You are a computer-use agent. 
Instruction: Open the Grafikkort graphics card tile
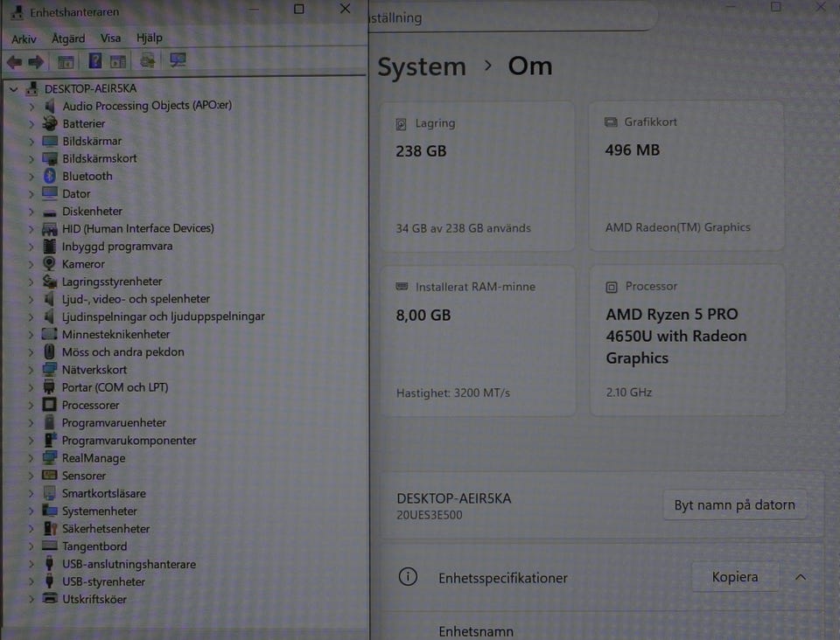tap(687, 176)
